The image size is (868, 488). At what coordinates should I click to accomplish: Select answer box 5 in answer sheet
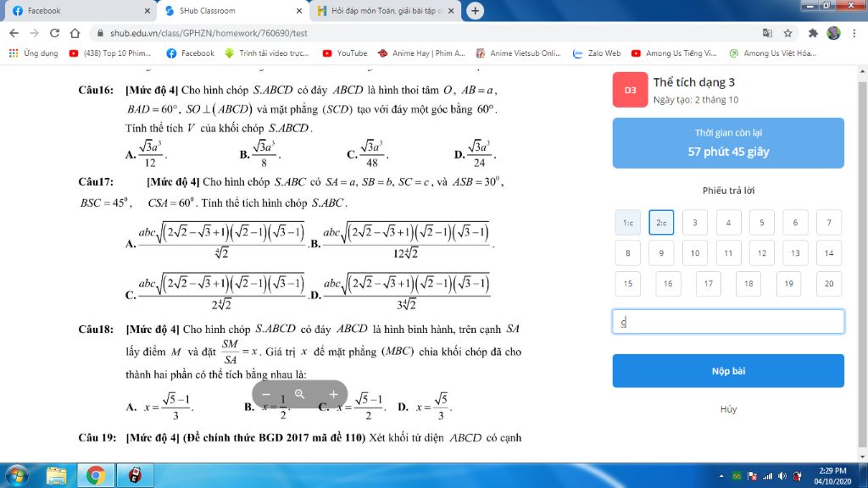pyautogui.click(x=762, y=223)
